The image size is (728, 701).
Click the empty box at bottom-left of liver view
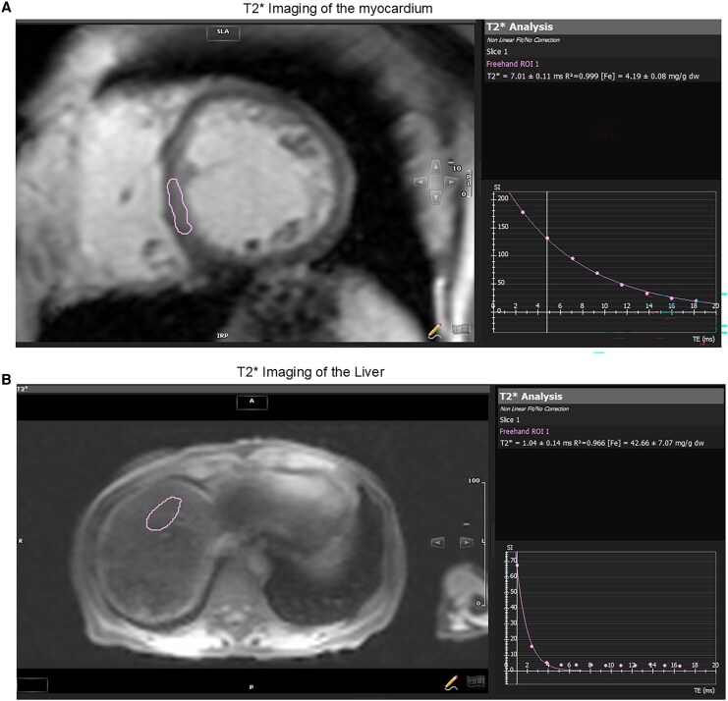pyautogui.click(x=32, y=684)
